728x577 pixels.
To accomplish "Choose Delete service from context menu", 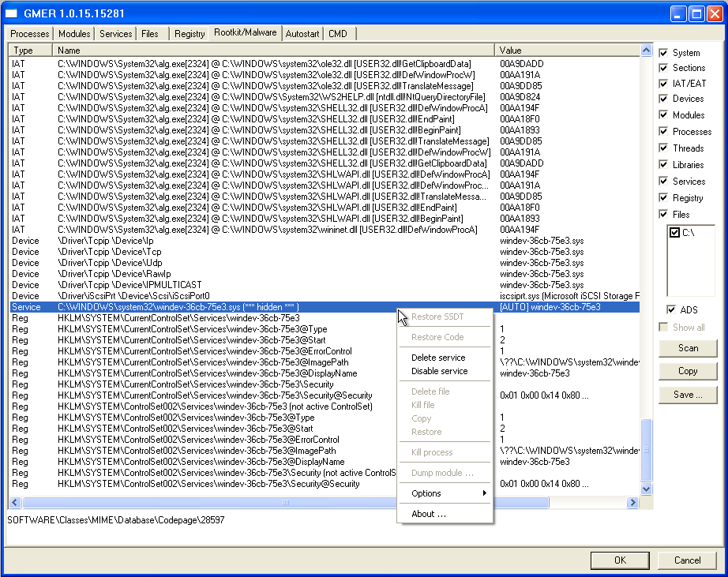I will pos(438,358).
